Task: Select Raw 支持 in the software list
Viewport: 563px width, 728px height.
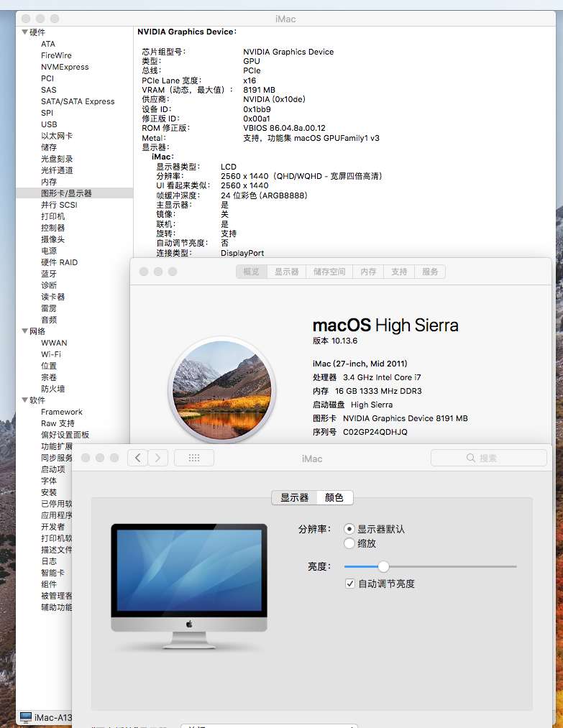Action: [58, 423]
